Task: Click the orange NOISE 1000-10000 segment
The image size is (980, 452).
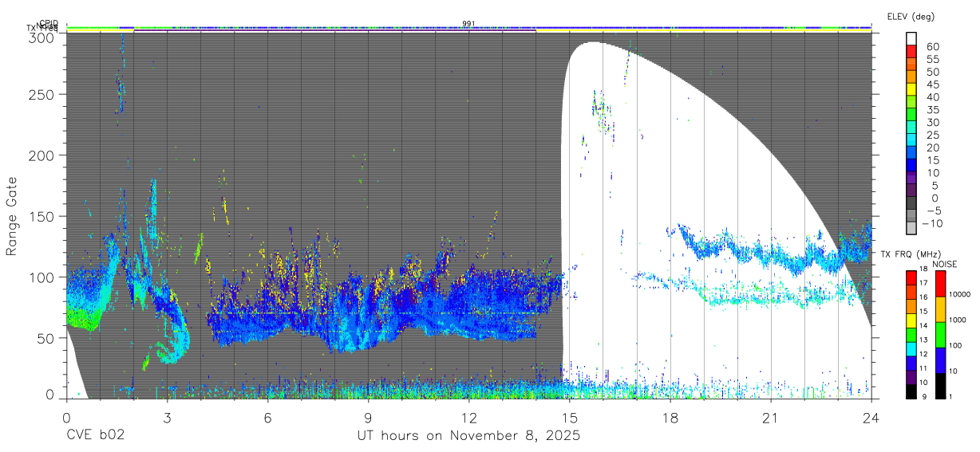Action: (942, 309)
